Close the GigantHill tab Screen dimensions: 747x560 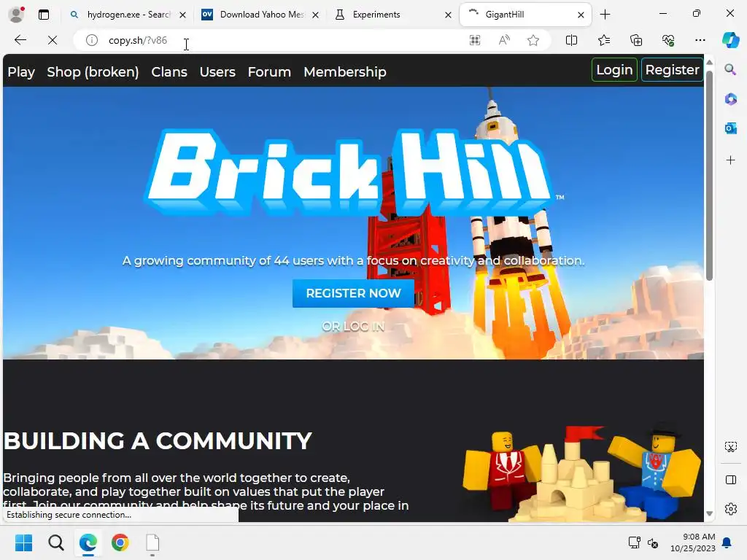[581, 15]
